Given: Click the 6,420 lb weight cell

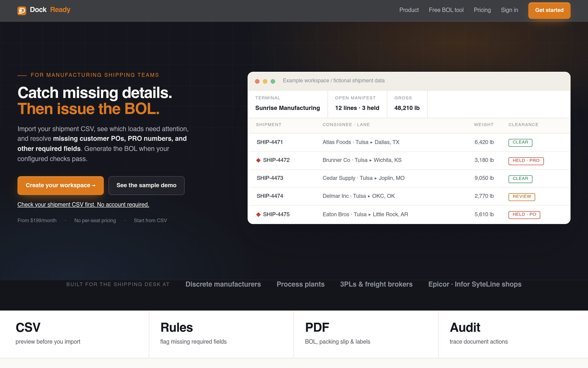Looking at the screenshot, I should [x=484, y=142].
